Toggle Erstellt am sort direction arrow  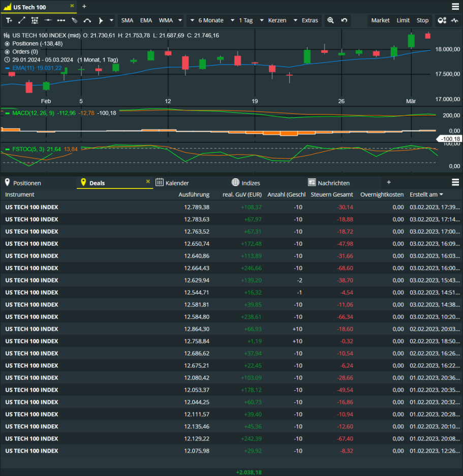coord(442,195)
